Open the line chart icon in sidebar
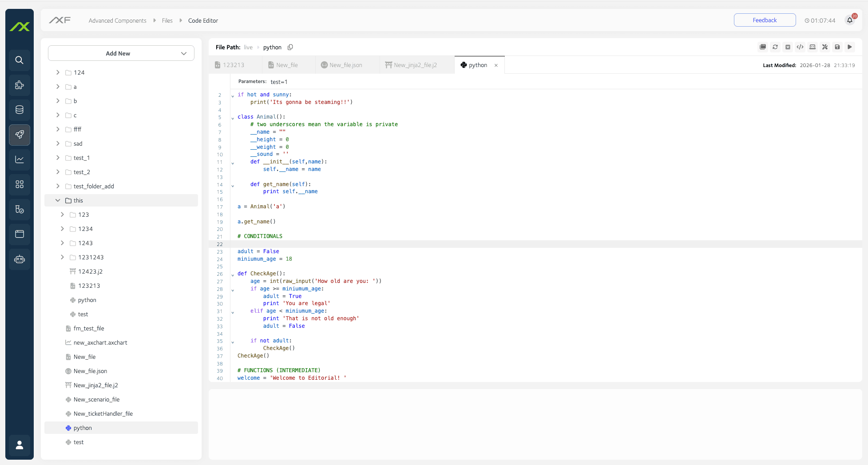This screenshot has height=465, width=868. [x=20, y=159]
